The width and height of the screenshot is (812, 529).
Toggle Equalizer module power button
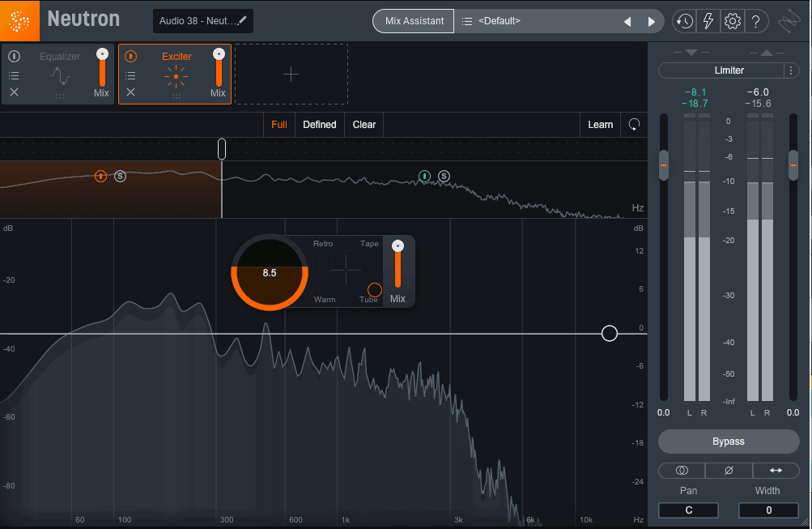point(14,56)
